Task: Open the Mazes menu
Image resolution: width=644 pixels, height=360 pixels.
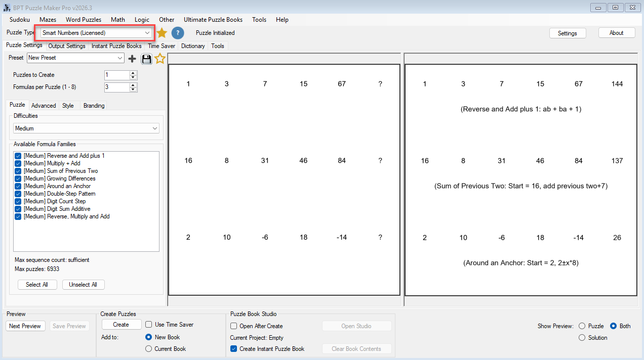Action: point(48,20)
